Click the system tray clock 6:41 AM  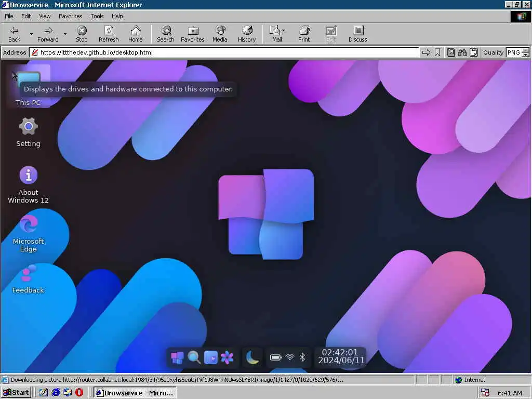point(510,393)
